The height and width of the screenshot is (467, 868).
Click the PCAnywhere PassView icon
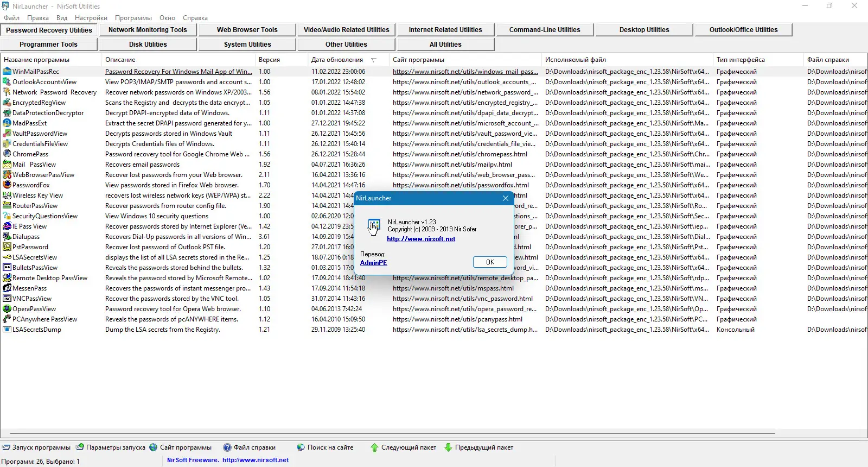point(7,319)
